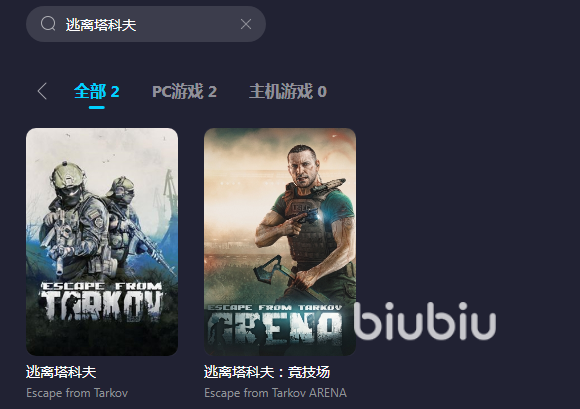Viewport: 580px width, 409px height.
Task: Click the cyan underline beneath 全部 tab
Action: click(x=97, y=108)
